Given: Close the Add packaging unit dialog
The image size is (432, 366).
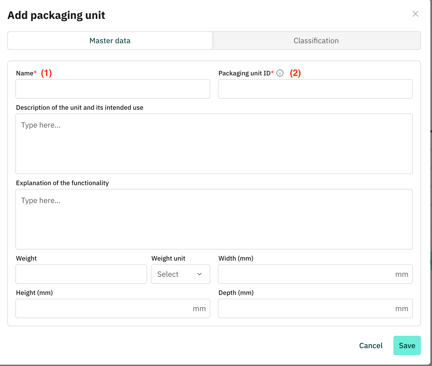Looking at the screenshot, I should click(x=415, y=14).
